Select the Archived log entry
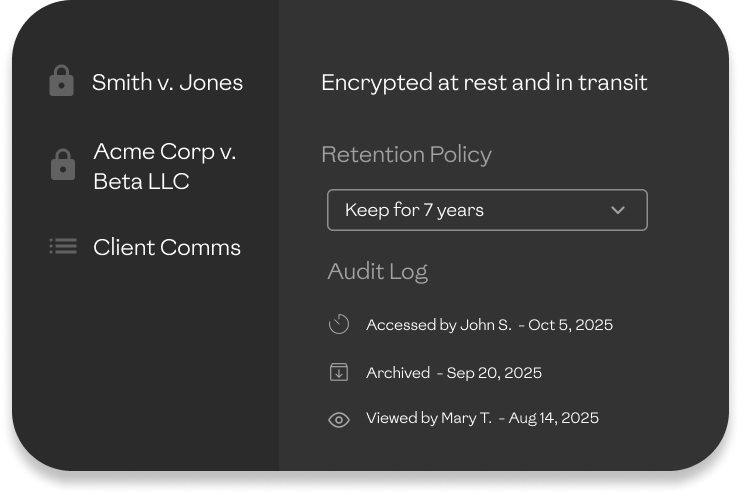 397,373
